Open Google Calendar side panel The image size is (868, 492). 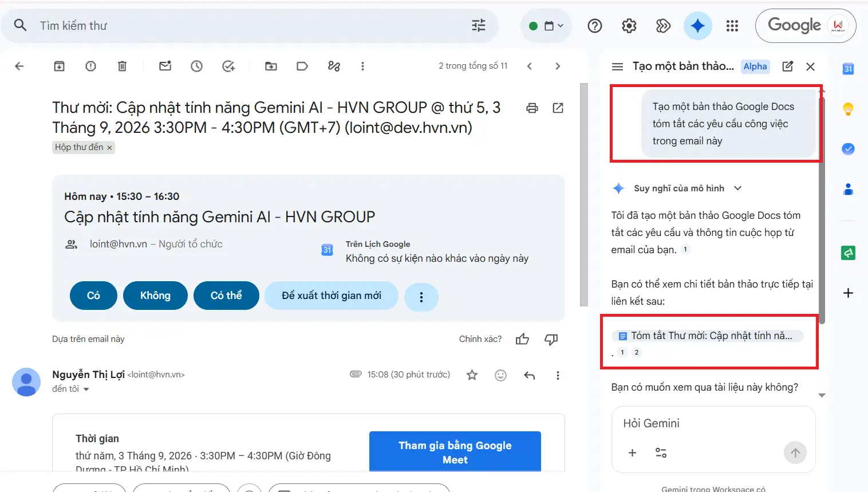coord(849,69)
